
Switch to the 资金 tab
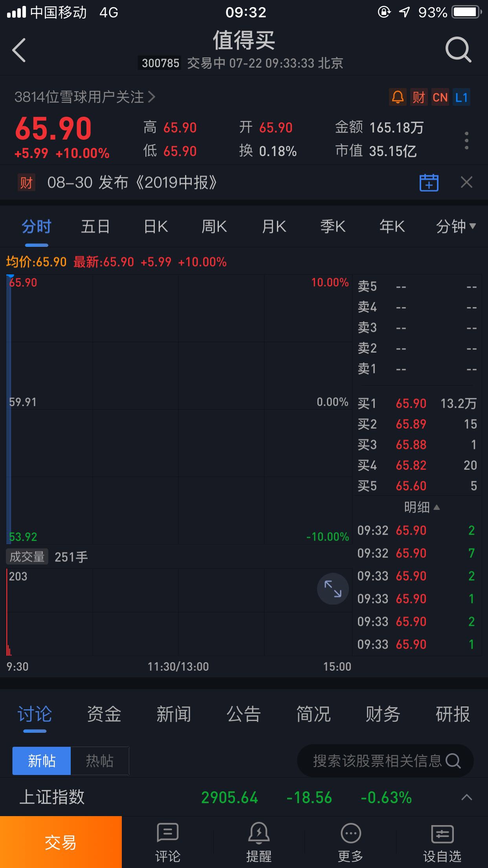(x=104, y=714)
